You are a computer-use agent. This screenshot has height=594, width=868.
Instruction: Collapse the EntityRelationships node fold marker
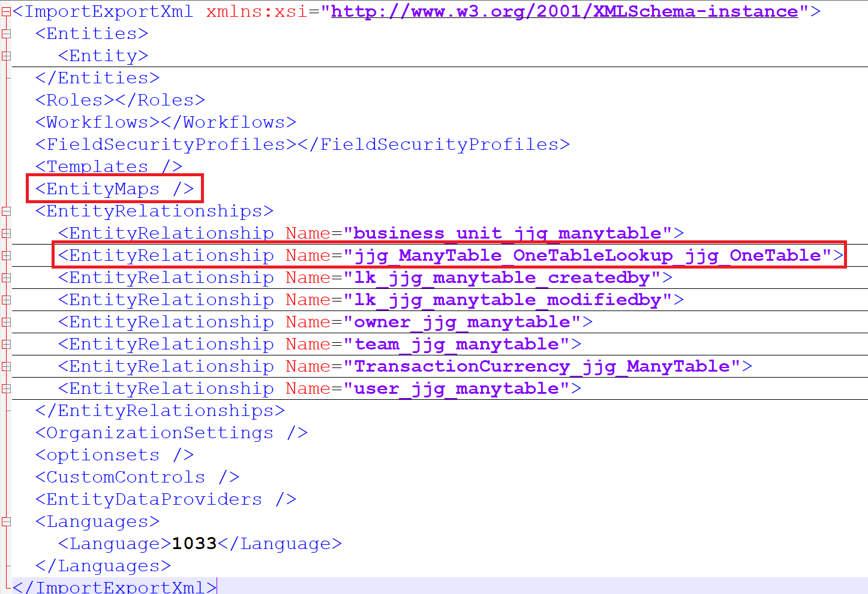tap(6, 211)
